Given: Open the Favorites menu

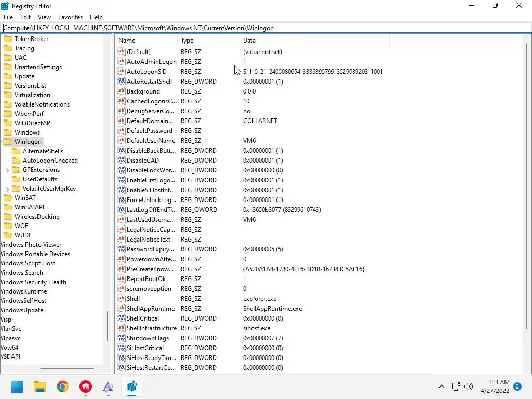Looking at the screenshot, I should click(70, 17).
